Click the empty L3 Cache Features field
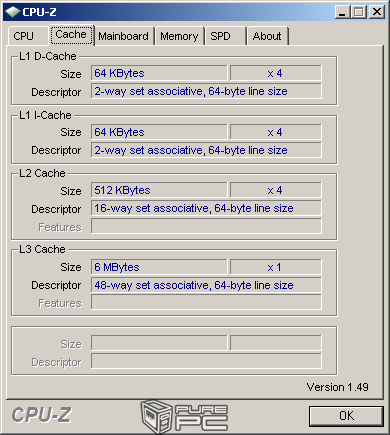The width and height of the screenshot is (390, 435). (206, 302)
